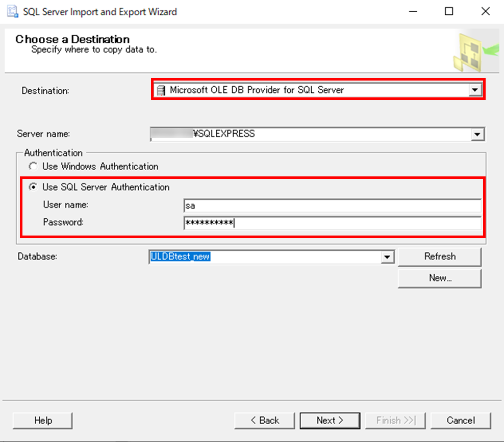The width and height of the screenshot is (504, 442).
Task: Click the Refresh button
Action: 440,256
